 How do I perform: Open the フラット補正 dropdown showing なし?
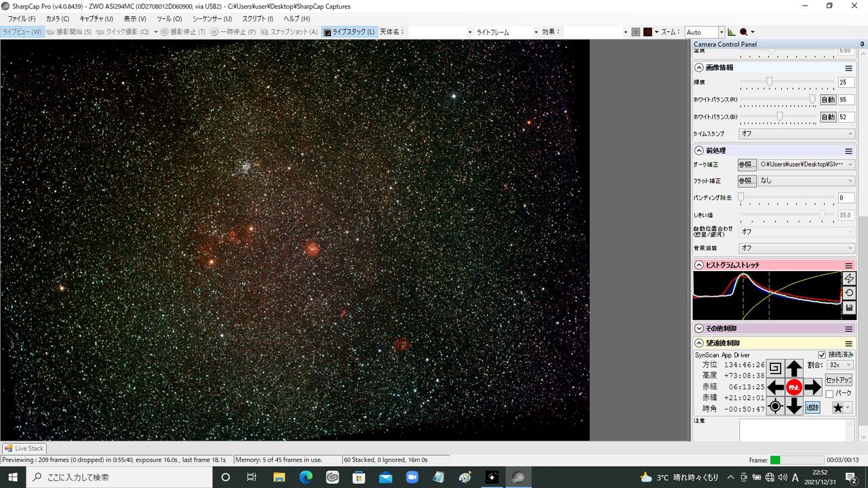806,181
